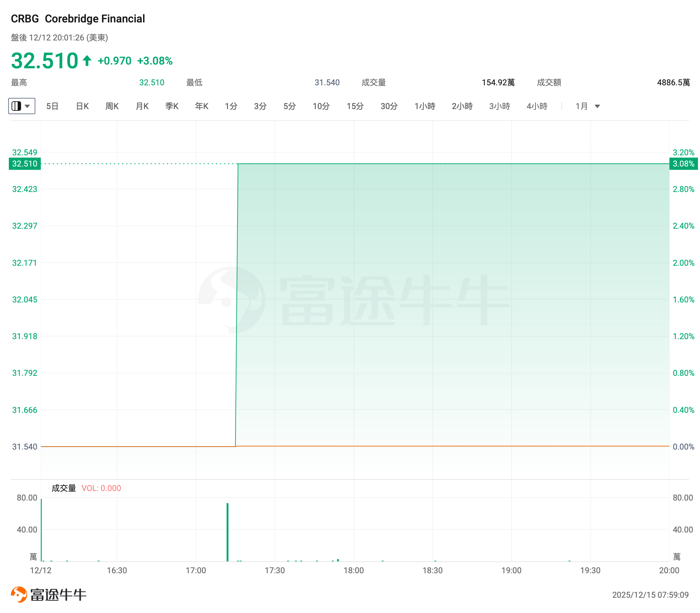Image resolution: width=700 pixels, height=613 pixels.
Task: Choose the 30分 interval
Action: (x=389, y=106)
